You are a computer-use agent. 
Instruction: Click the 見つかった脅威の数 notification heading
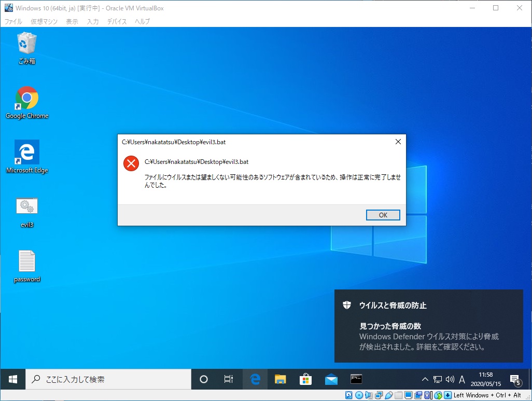[x=390, y=326]
